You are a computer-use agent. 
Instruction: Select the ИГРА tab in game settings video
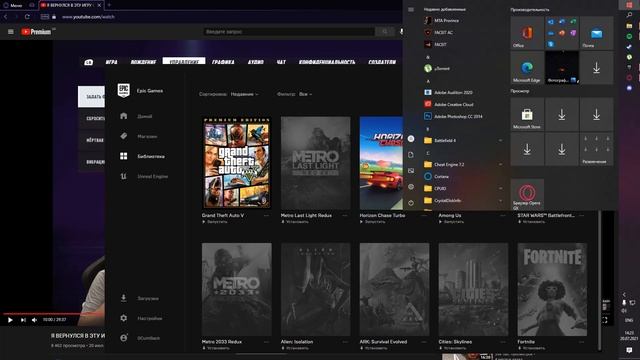pos(111,62)
